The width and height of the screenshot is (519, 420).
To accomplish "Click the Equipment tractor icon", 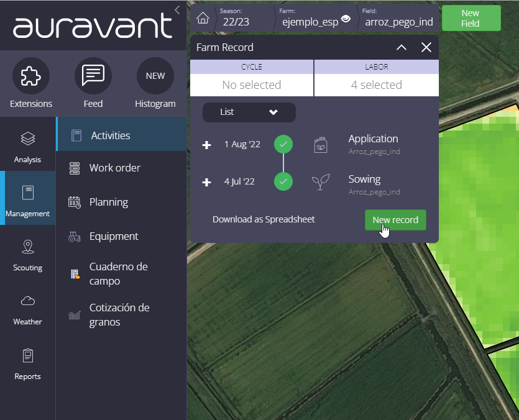I will tap(75, 237).
